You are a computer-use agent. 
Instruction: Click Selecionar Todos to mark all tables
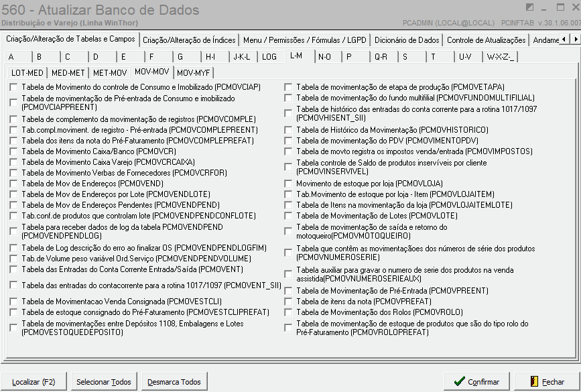click(103, 381)
